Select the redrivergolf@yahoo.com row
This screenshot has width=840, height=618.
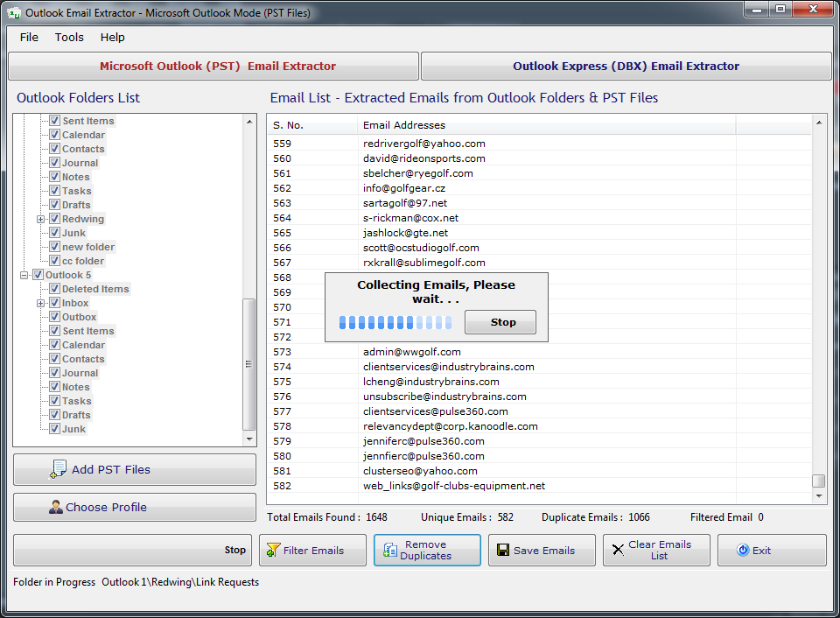coord(540,144)
